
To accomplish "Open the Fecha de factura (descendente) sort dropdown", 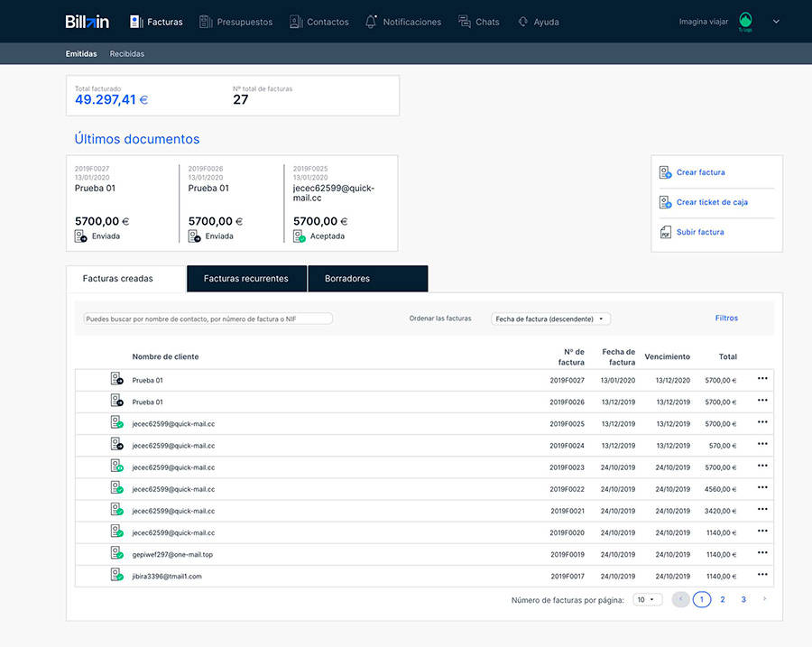I will pyautogui.click(x=551, y=319).
